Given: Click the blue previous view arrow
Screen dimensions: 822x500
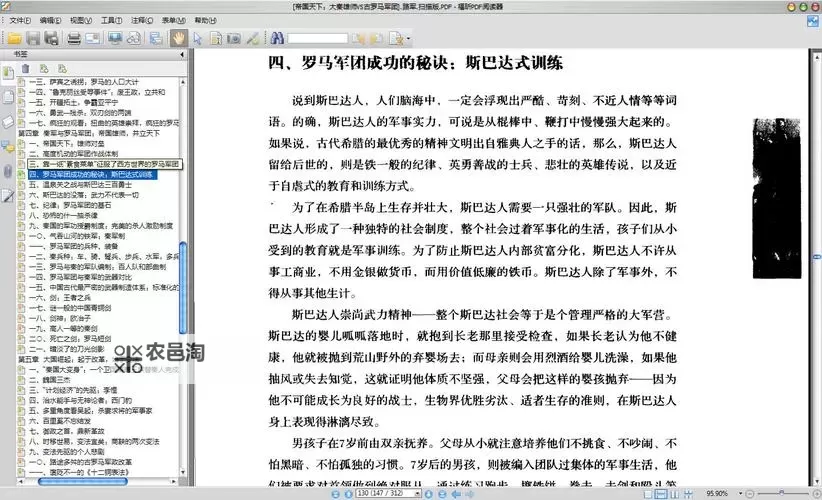Looking at the screenshot, I should [456, 494].
